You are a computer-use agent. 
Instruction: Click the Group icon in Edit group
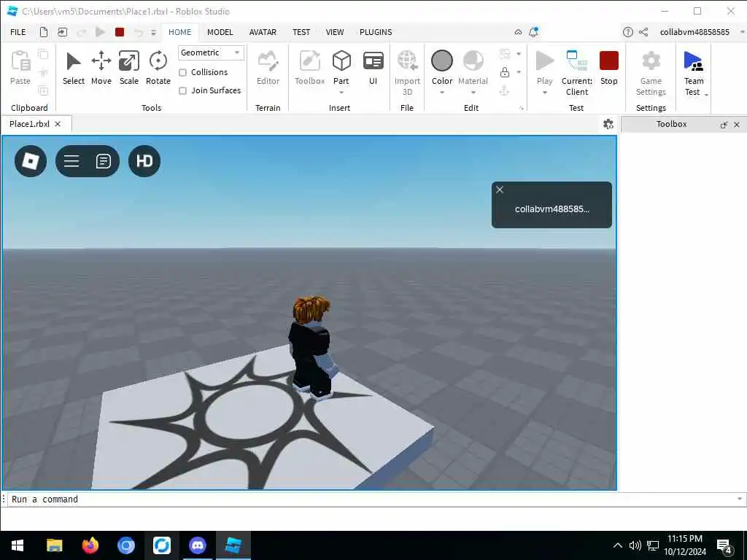tap(505, 54)
